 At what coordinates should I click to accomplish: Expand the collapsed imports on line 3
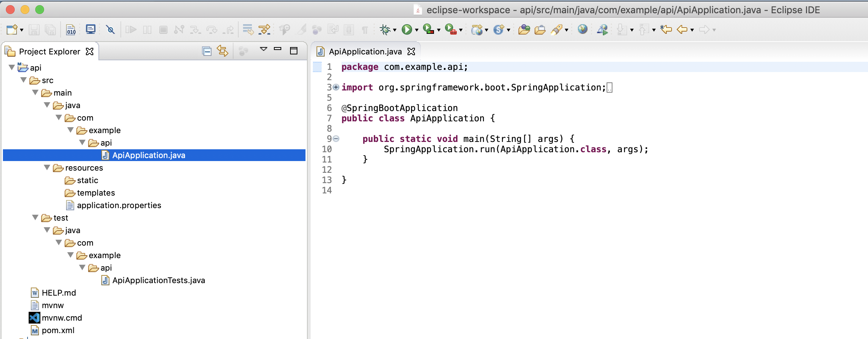[335, 88]
